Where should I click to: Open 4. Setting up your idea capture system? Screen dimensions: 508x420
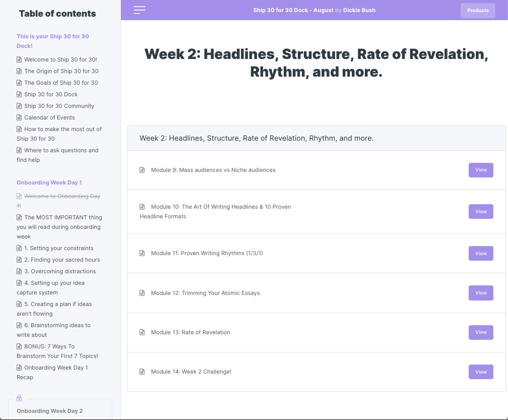pyautogui.click(x=50, y=288)
